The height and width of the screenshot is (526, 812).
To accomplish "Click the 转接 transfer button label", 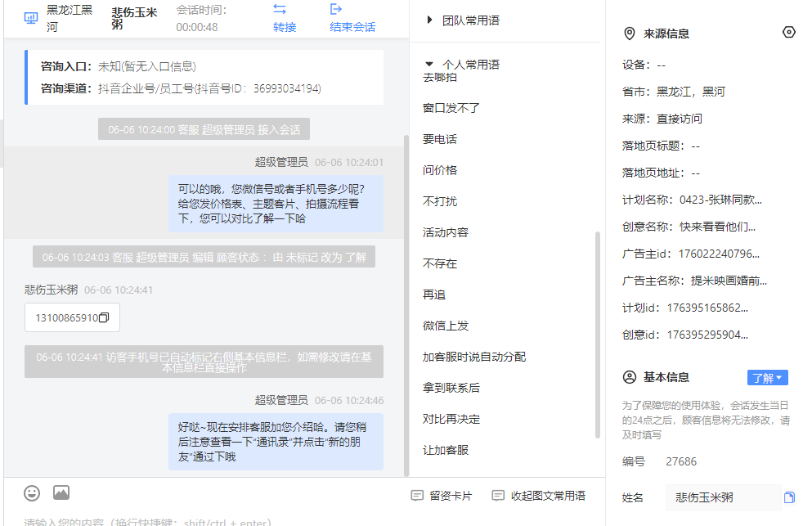I will tap(285, 27).
